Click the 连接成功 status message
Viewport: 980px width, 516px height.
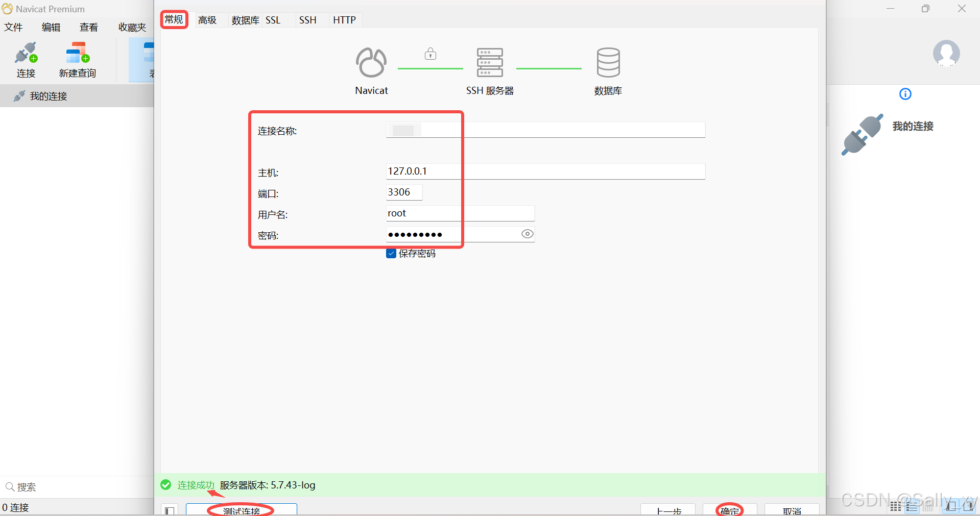point(196,485)
